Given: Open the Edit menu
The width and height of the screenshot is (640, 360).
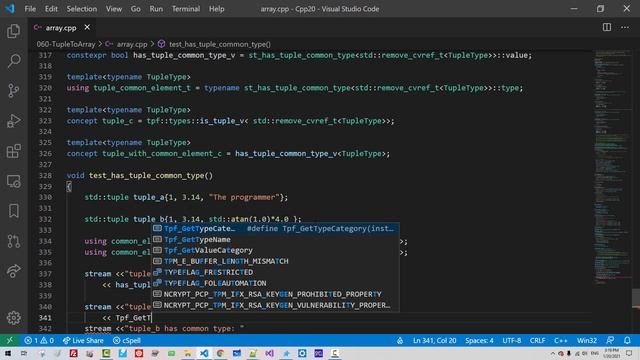Looking at the screenshot, I should (51, 9).
